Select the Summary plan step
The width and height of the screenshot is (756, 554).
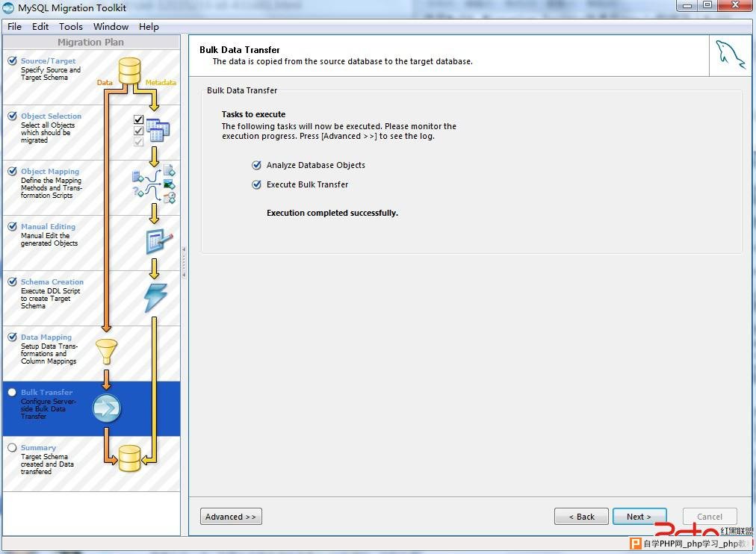[92, 464]
